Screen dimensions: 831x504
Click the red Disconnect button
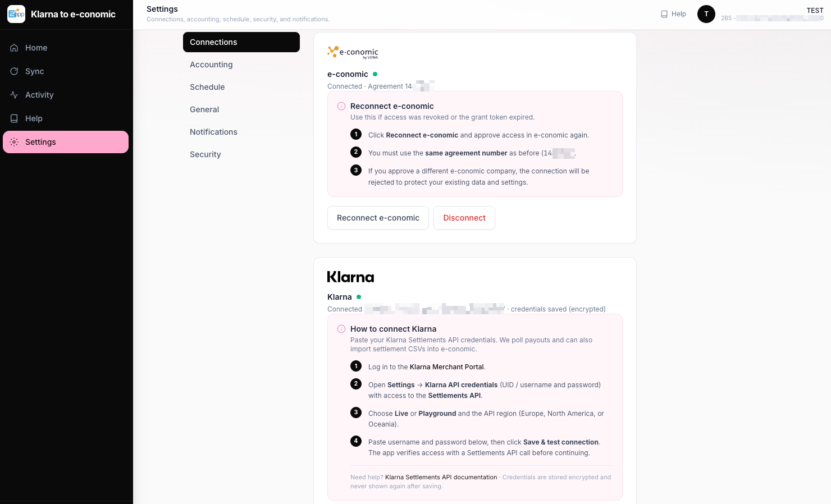(x=464, y=218)
